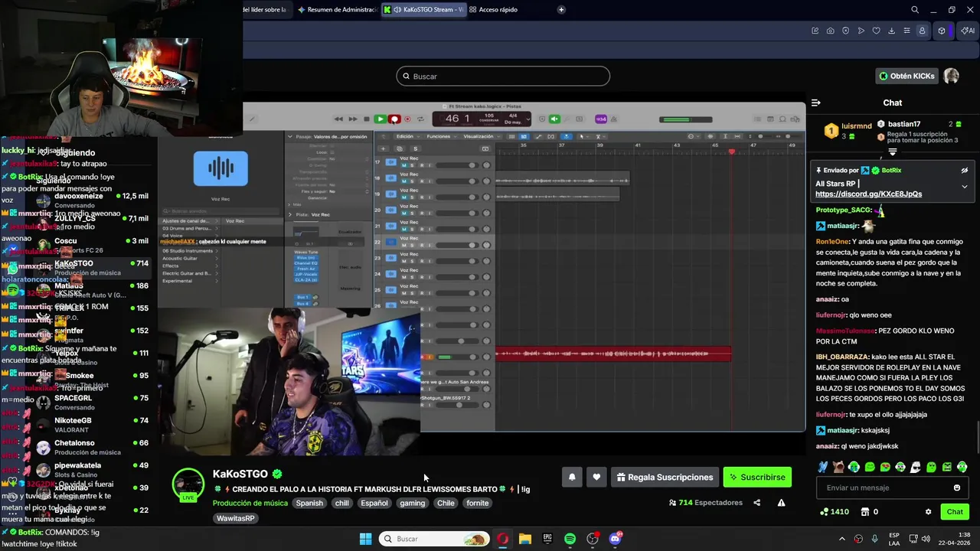Image resolution: width=980 pixels, height=551 pixels.
Task: Open the Funciones menu in Logic
Action: tap(442, 136)
